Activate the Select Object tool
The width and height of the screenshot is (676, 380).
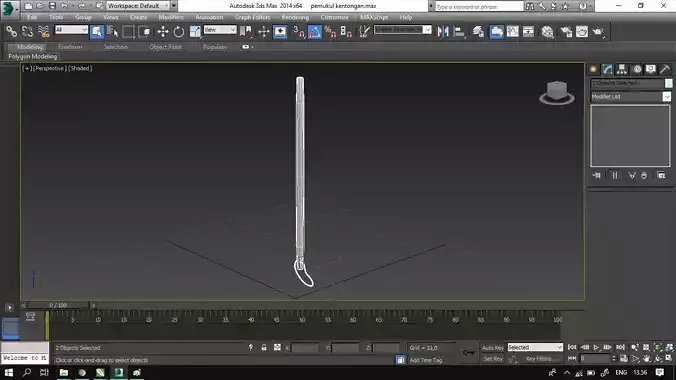click(97, 31)
